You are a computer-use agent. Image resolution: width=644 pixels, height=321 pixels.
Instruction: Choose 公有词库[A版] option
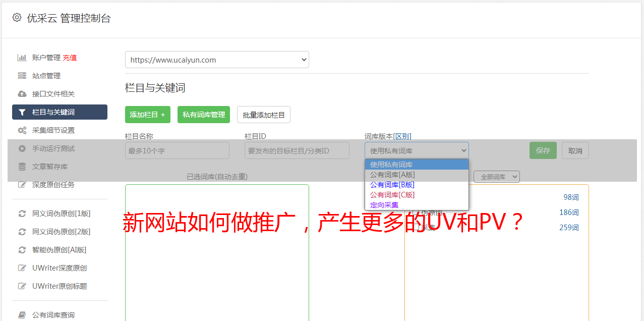click(417, 175)
